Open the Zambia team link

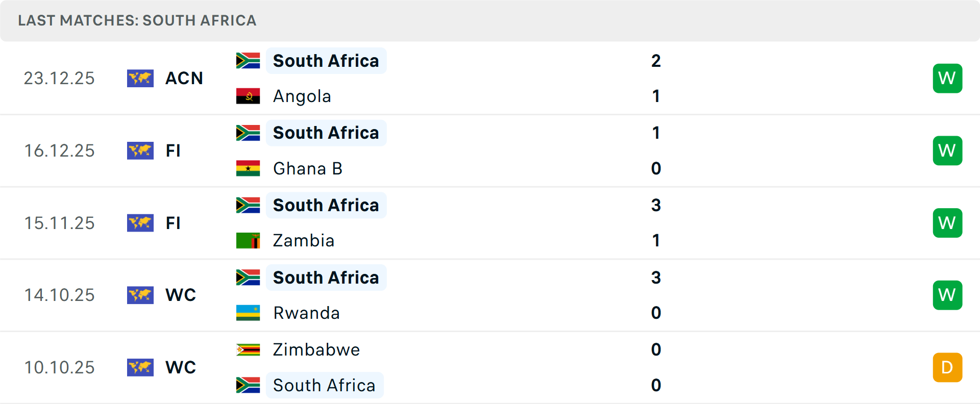pos(303,240)
